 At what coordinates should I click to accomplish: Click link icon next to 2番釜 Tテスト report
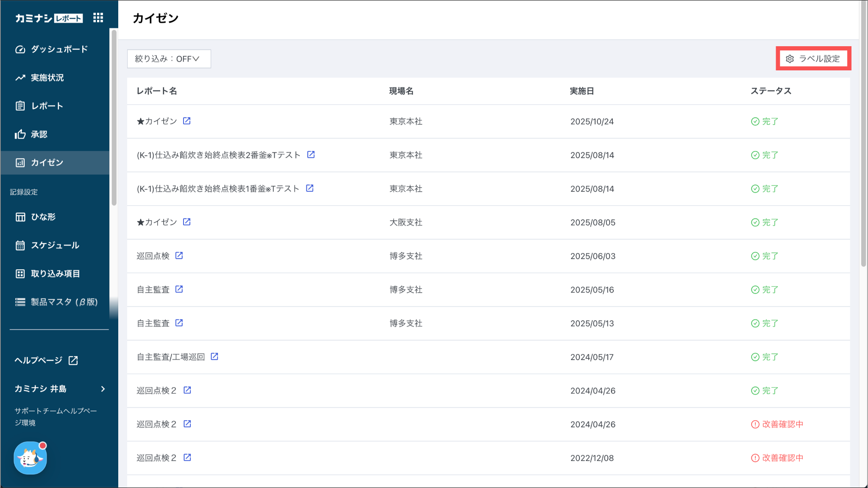click(x=311, y=155)
